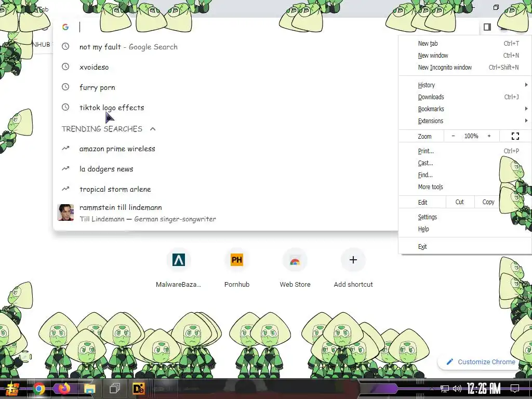Click the restore window button
This screenshot has width=532, height=399.
coord(496,7)
